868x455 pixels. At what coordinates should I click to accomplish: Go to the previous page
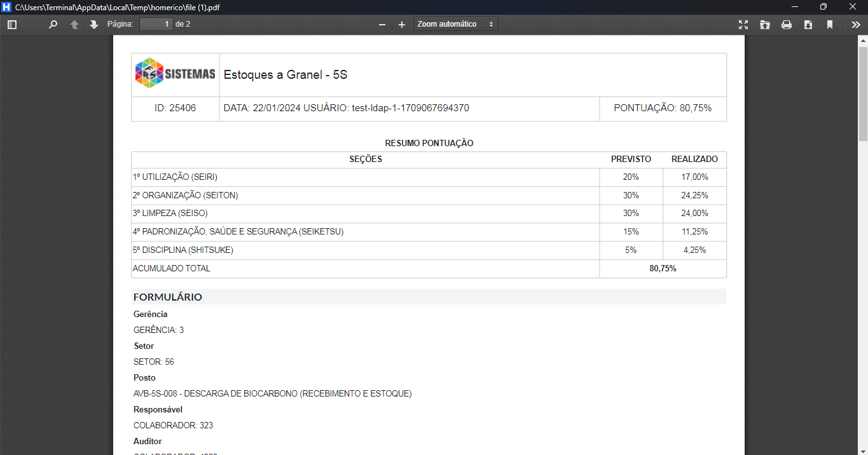(74, 25)
